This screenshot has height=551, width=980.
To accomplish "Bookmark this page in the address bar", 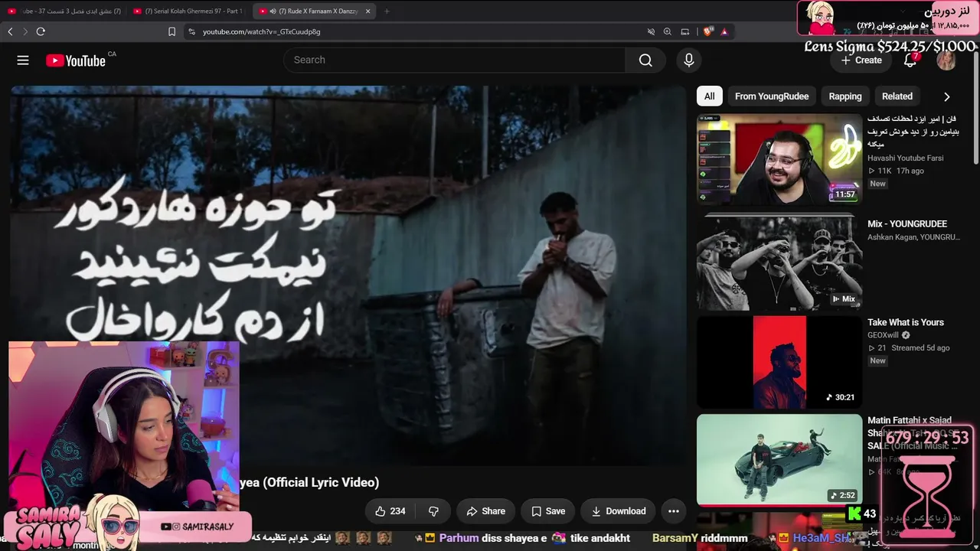I will [171, 31].
